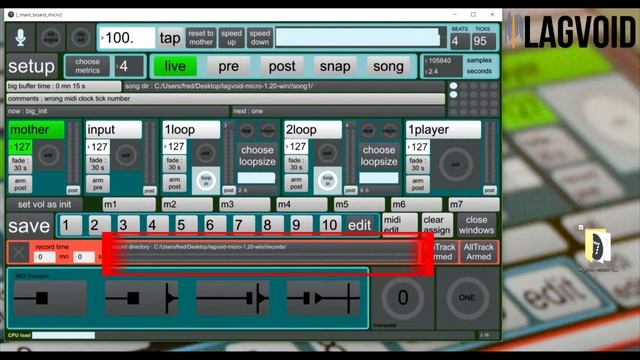640x360 pixels.
Task: Click the 'speed up' button
Action: click(x=231, y=38)
